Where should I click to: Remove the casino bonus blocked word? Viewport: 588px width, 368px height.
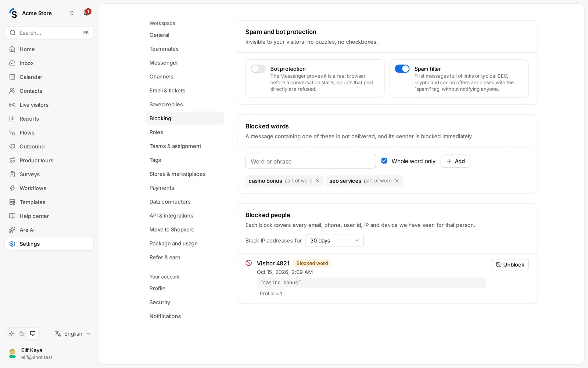click(318, 181)
